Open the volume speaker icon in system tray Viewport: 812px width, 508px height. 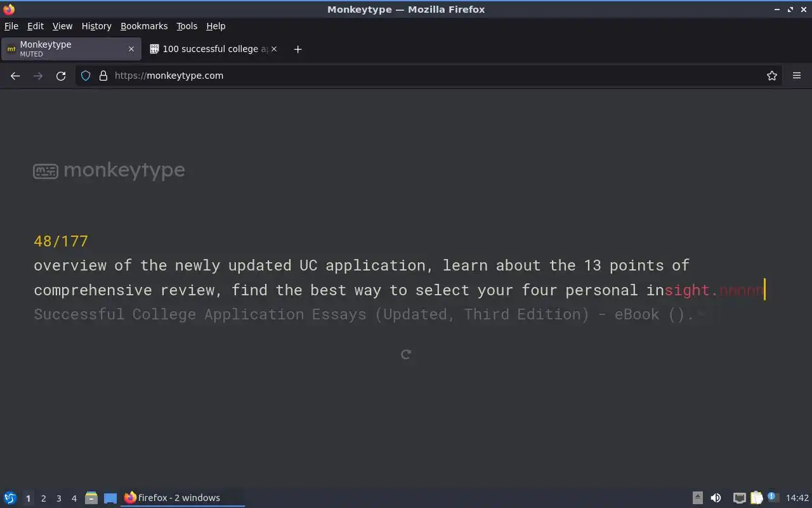(716, 498)
